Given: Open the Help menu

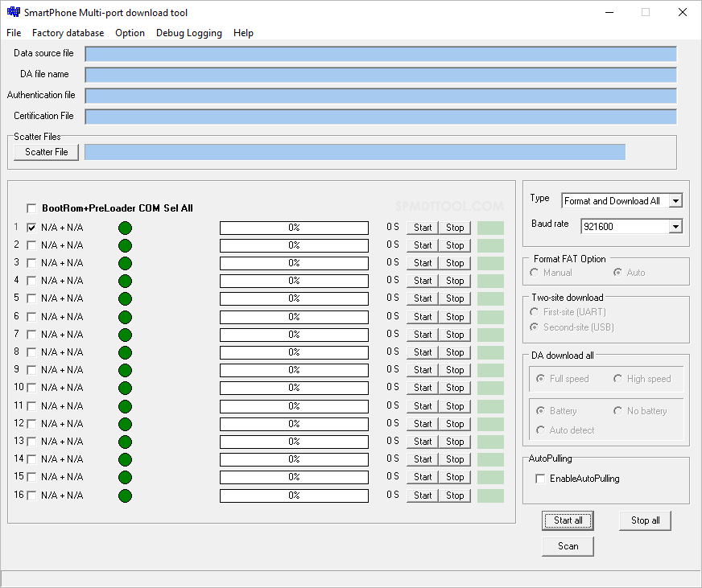Looking at the screenshot, I should click(x=243, y=33).
